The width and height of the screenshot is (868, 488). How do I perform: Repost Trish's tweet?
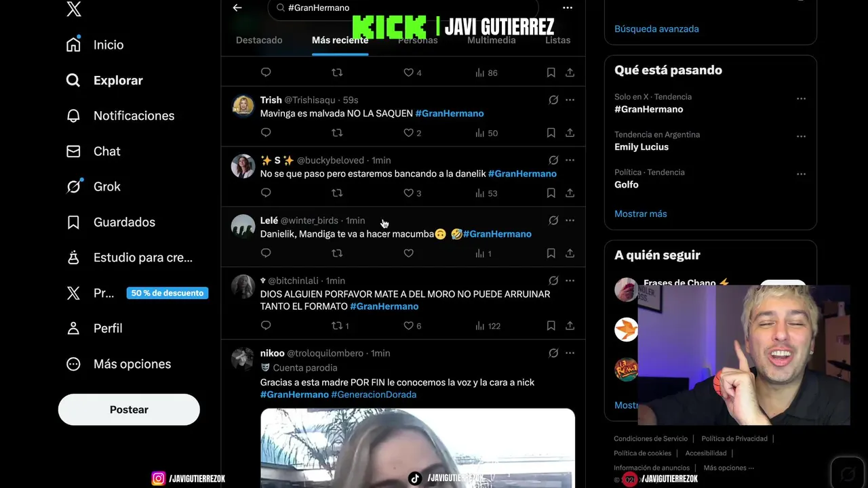pyautogui.click(x=337, y=133)
